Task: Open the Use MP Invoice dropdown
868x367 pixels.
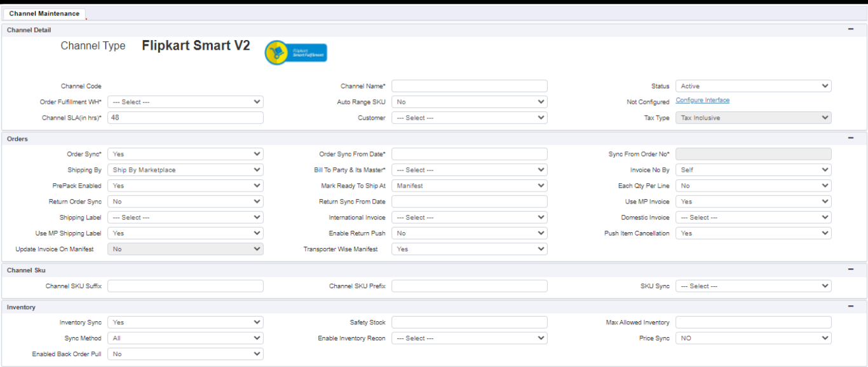Action: [753, 202]
